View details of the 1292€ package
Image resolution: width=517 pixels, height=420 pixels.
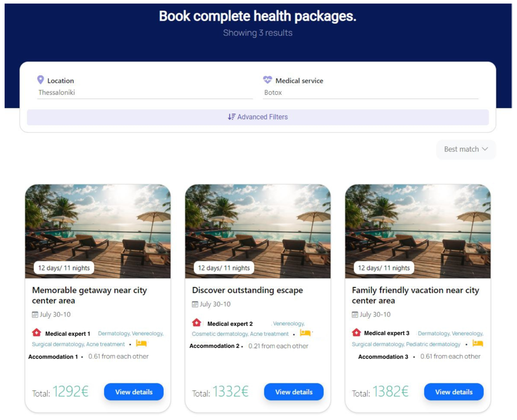click(134, 392)
